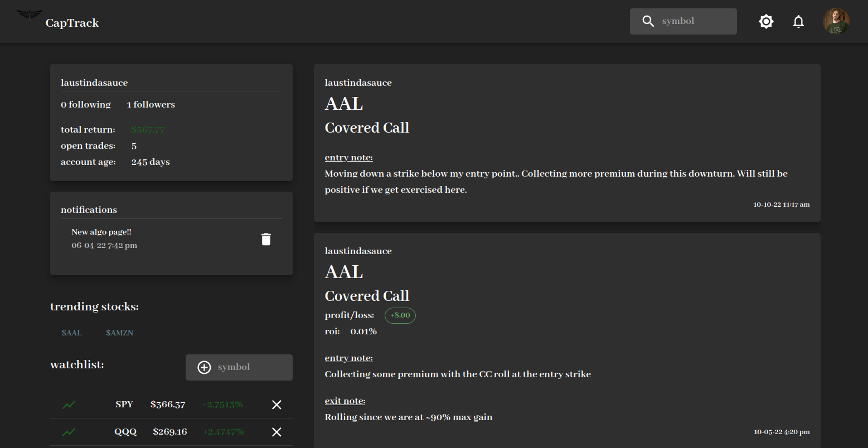The height and width of the screenshot is (448, 868).
Task: Open the user profile avatar
Action: point(836,22)
